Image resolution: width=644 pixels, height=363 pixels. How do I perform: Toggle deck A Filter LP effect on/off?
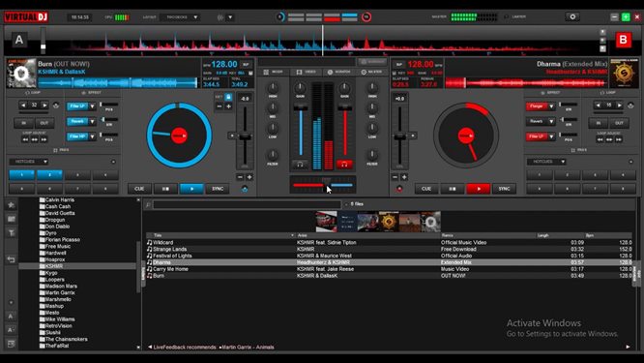(x=77, y=106)
